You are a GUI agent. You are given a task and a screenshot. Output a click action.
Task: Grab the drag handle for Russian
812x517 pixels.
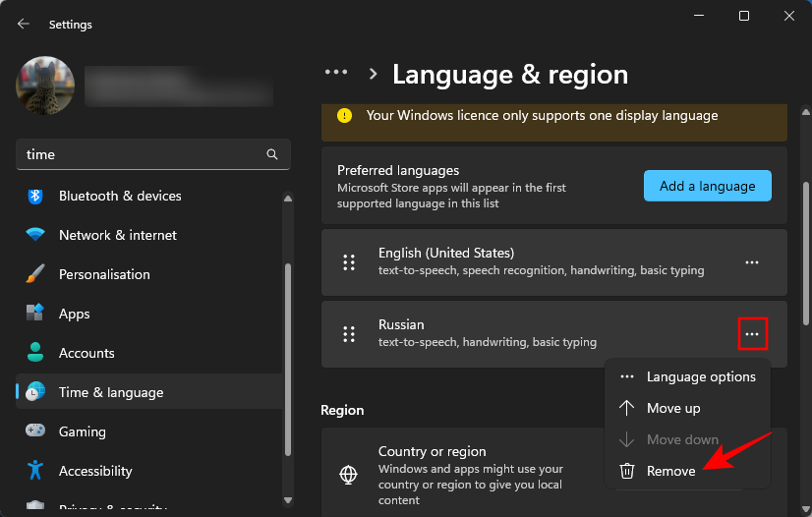(x=348, y=334)
